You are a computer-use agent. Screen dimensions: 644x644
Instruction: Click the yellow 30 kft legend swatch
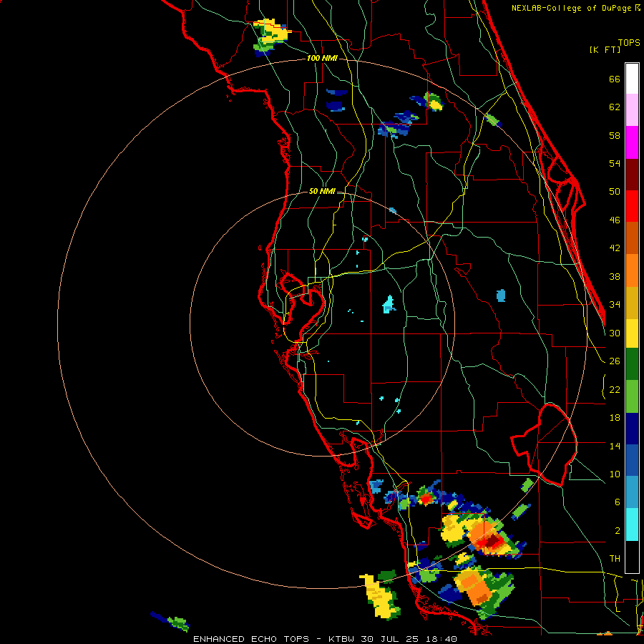pos(632,333)
